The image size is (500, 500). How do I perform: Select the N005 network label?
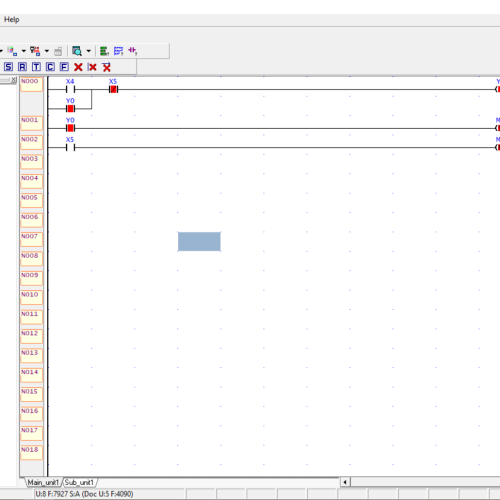point(31,201)
